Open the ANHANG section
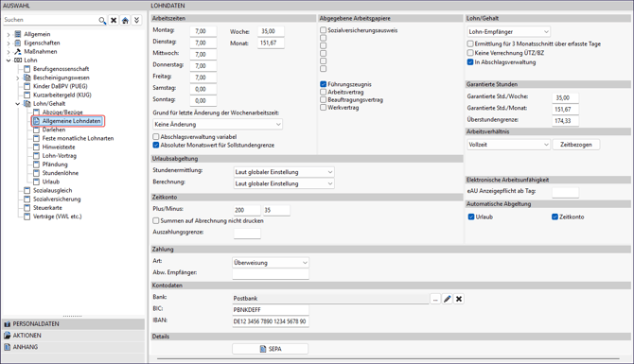Screen dimensions: 634x364 click(x=73, y=347)
